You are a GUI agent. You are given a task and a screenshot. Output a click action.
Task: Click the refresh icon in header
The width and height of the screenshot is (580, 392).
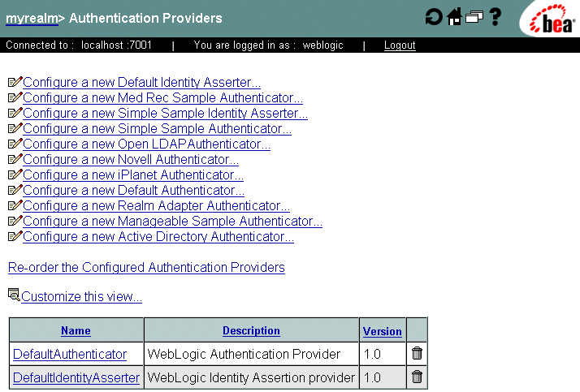tap(434, 17)
